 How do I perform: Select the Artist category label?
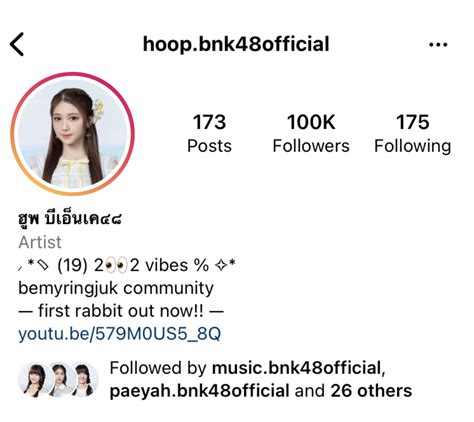pos(40,242)
